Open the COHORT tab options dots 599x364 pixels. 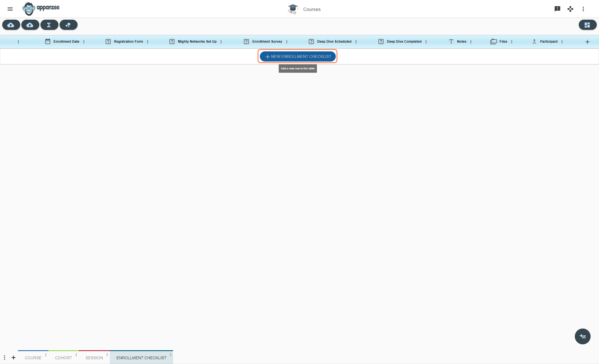click(x=76, y=355)
